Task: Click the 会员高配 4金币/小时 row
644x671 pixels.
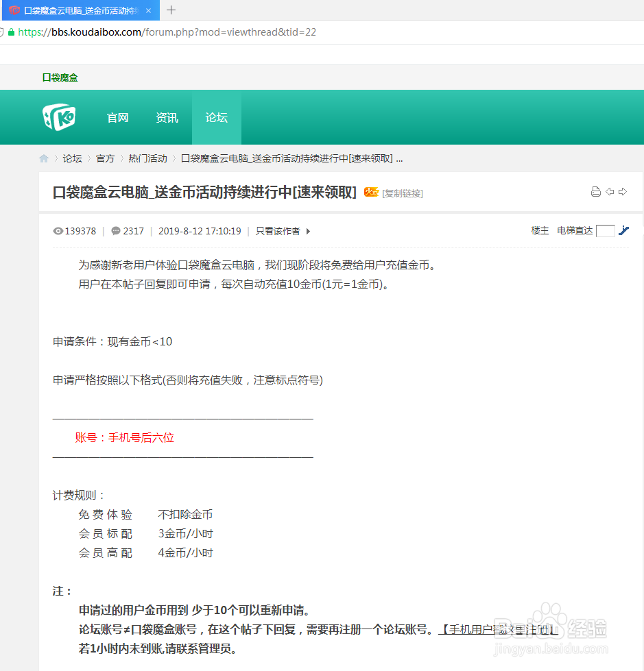Action: pyautogui.click(x=145, y=553)
